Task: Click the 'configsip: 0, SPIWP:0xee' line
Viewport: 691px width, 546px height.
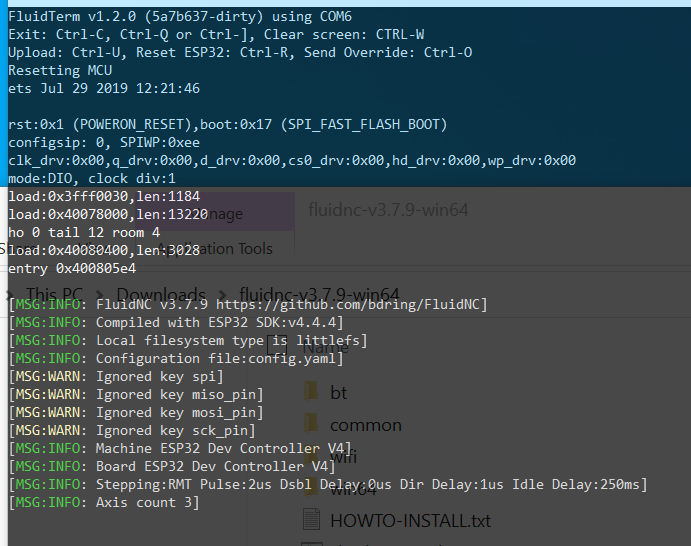Action: [x=104, y=143]
